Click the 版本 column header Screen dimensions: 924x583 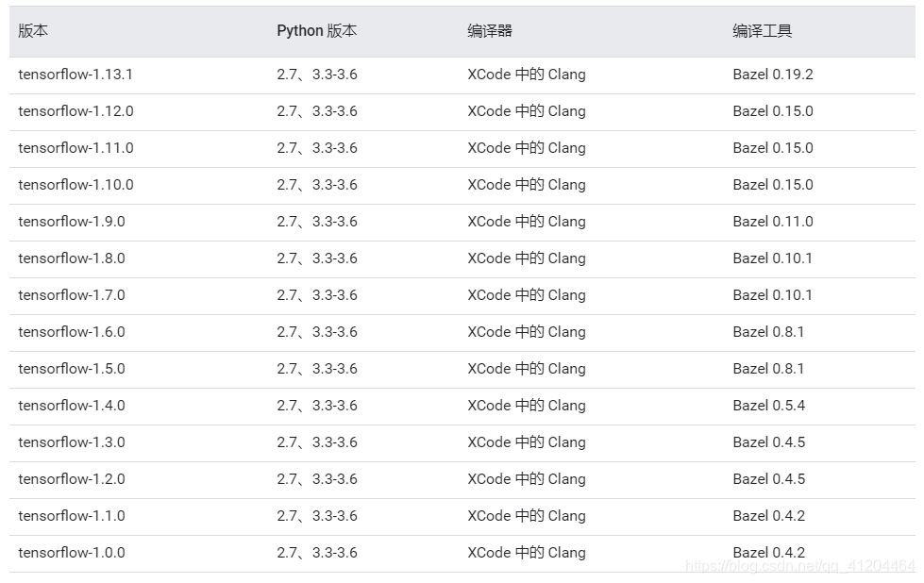[33, 30]
